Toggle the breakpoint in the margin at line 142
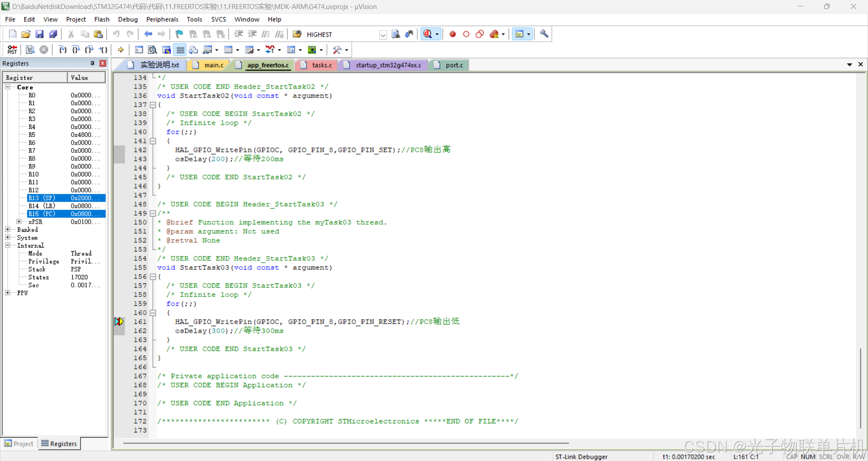 tap(119, 150)
